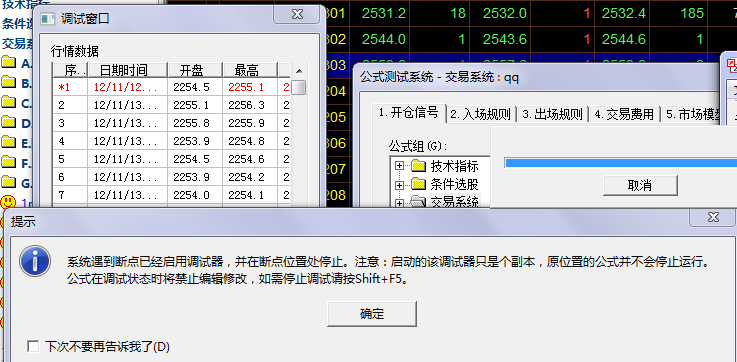737x362 pixels.
Task: Select the 技术指标 folder icon in the 公式组 tree
Action: pos(417,165)
